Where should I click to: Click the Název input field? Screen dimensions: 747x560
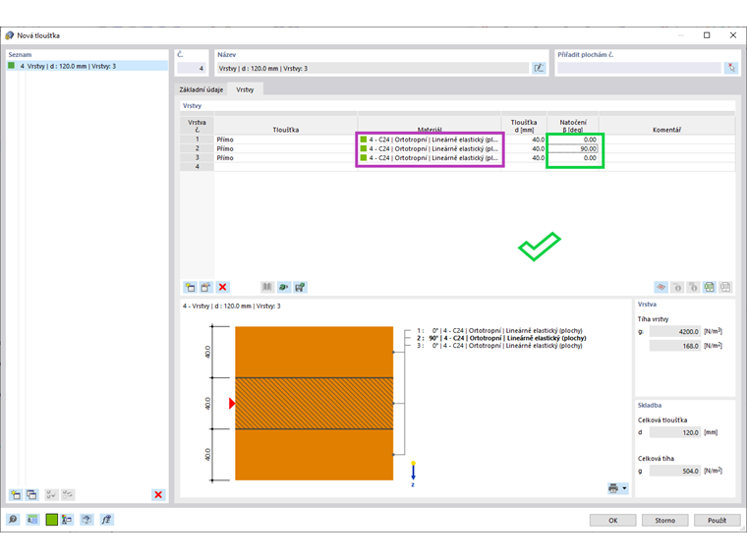click(x=373, y=68)
